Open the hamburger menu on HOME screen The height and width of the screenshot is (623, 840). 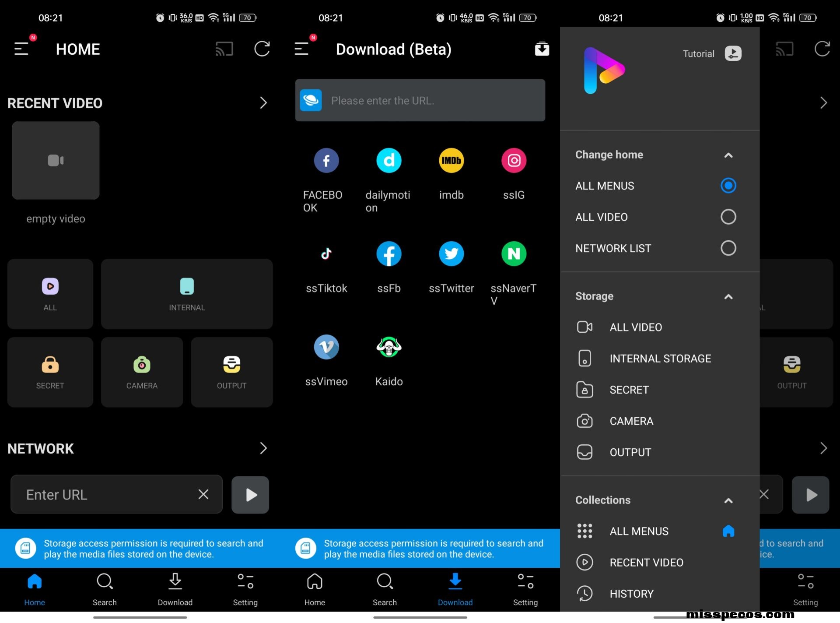coord(21,49)
